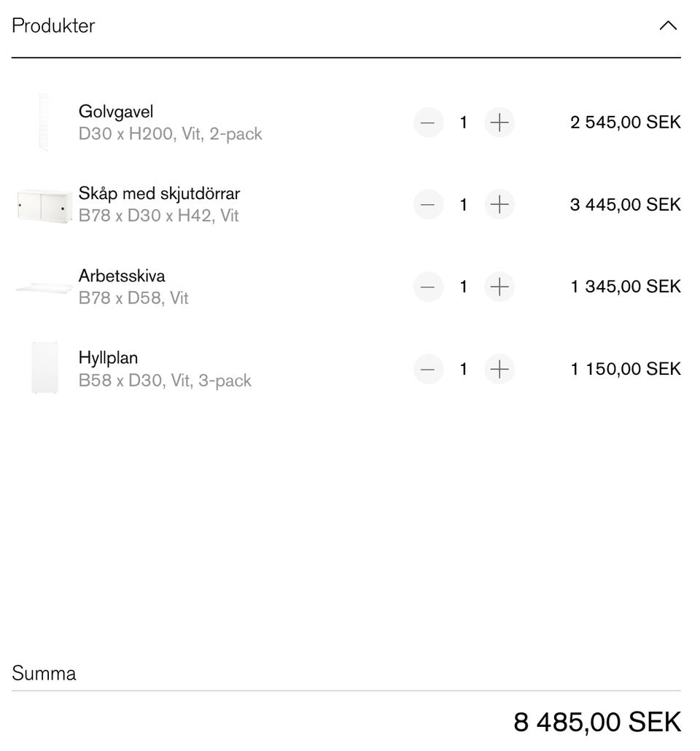700x751 pixels.
Task: Increase Golvgavel quantity with plus icon
Action: pyautogui.click(x=499, y=122)
